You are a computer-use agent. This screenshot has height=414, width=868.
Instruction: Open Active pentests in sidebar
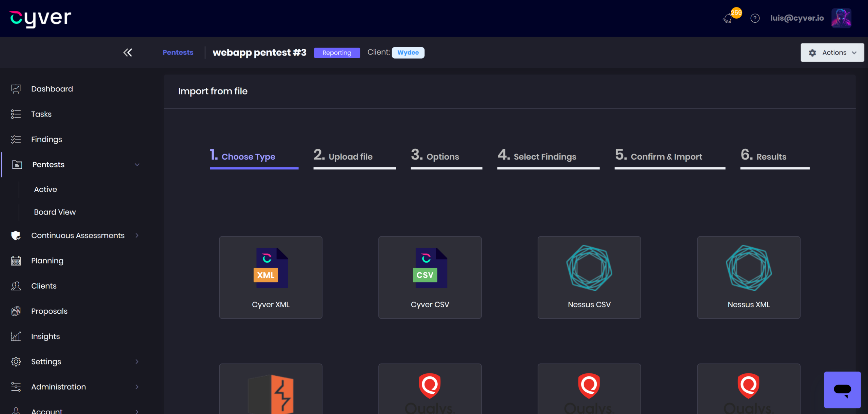(x=45, y=189)
